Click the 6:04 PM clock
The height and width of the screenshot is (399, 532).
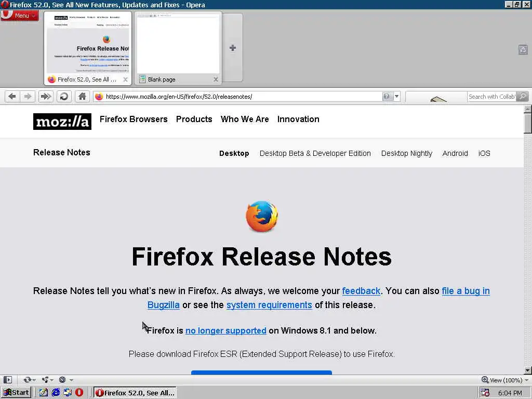[x=510, y=393]
